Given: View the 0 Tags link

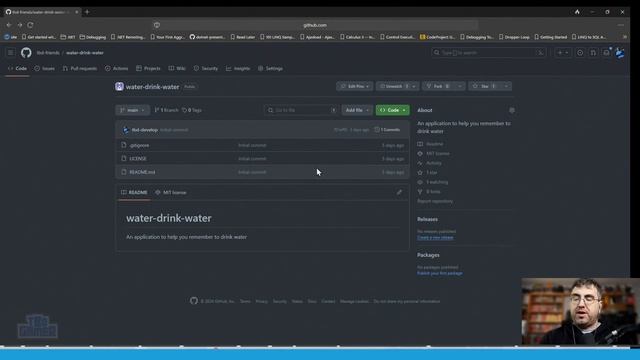Looking at the screenshot, I should (x=192, y=110).
